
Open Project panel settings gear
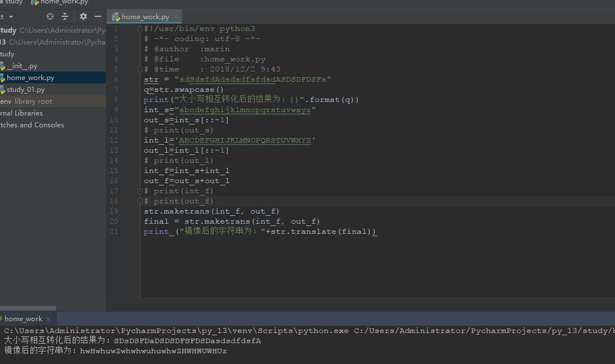coord(83,17)
